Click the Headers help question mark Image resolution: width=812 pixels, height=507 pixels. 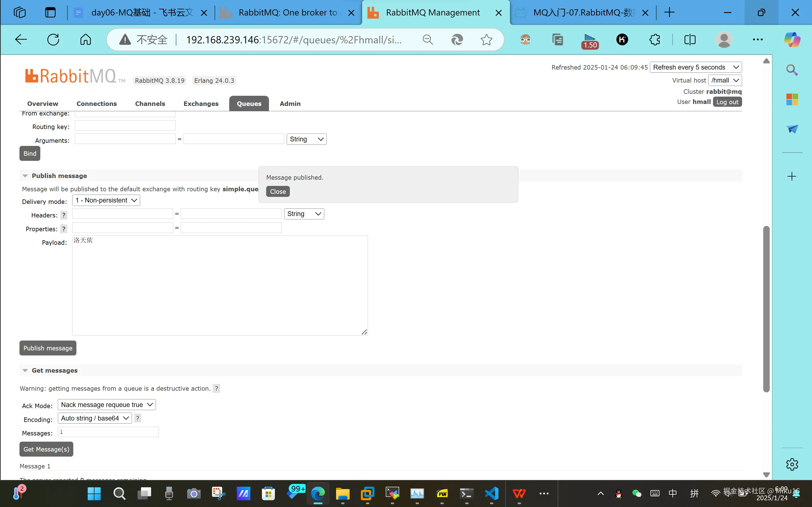pyautogui.click(x=64, y=215)
